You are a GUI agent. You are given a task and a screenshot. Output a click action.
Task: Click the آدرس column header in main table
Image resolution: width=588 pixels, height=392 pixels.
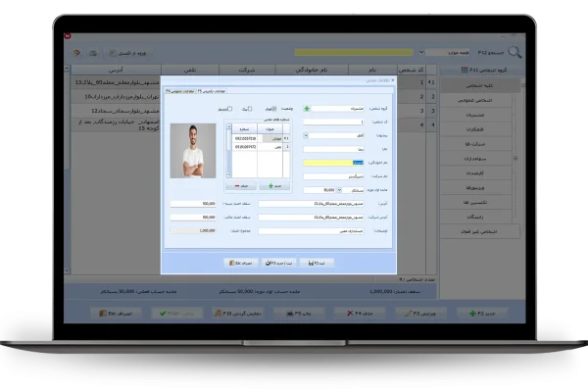[x=116, y=70]
